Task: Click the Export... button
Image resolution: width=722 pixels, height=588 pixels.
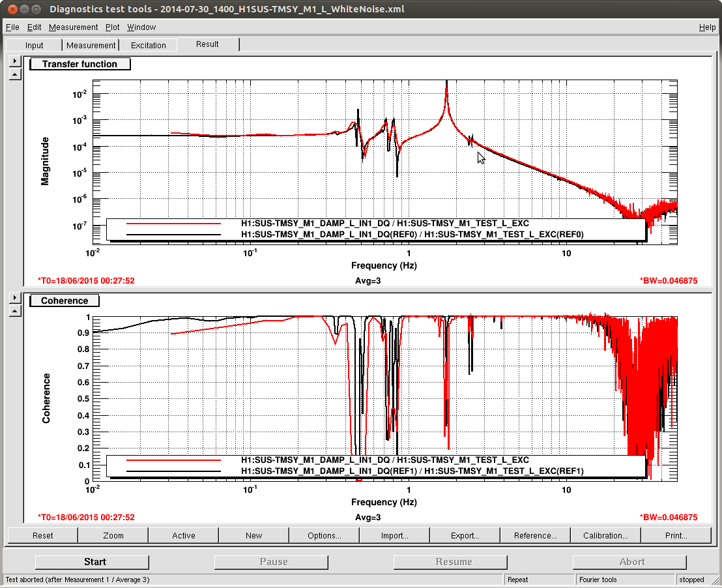Action: 465,535
